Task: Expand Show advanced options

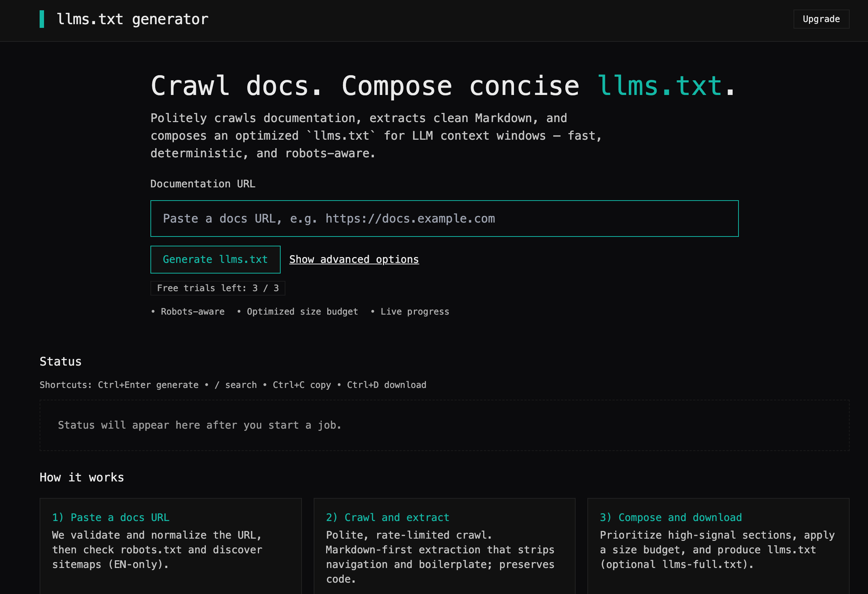Action: 354,260
